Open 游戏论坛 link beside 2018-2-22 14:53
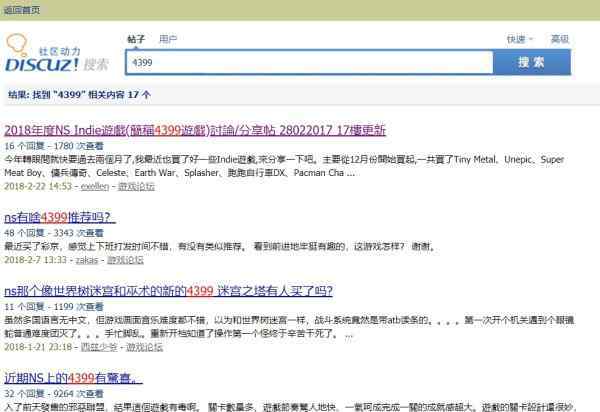Viewport: 600px width, 412px height. [x=136, y=187]
